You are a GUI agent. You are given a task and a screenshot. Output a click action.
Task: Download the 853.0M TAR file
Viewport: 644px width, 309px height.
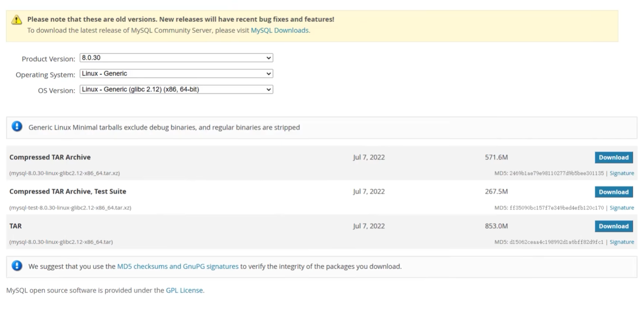pyautogui.click(x=614, y=226)
